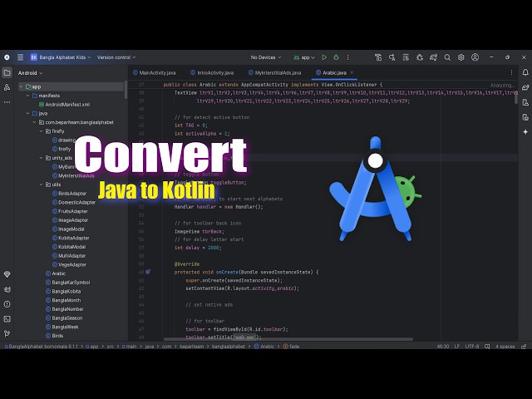Switch to the IntroActivity.java tab
The image size is (532, 399).
pos(212,72)
